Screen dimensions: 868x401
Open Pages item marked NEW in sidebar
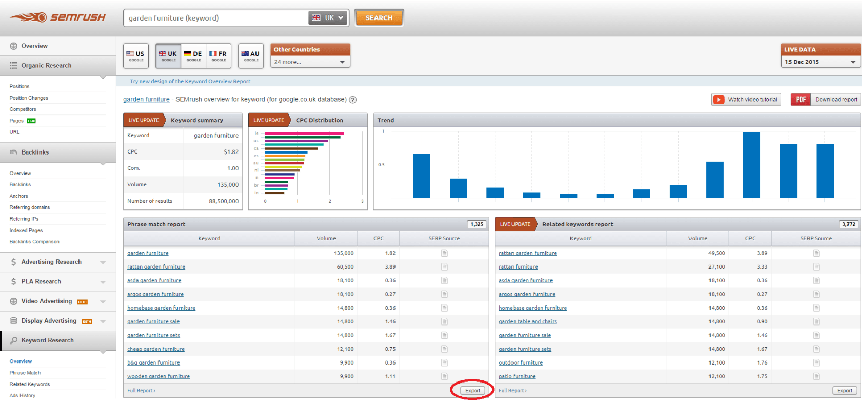(16, 121)
